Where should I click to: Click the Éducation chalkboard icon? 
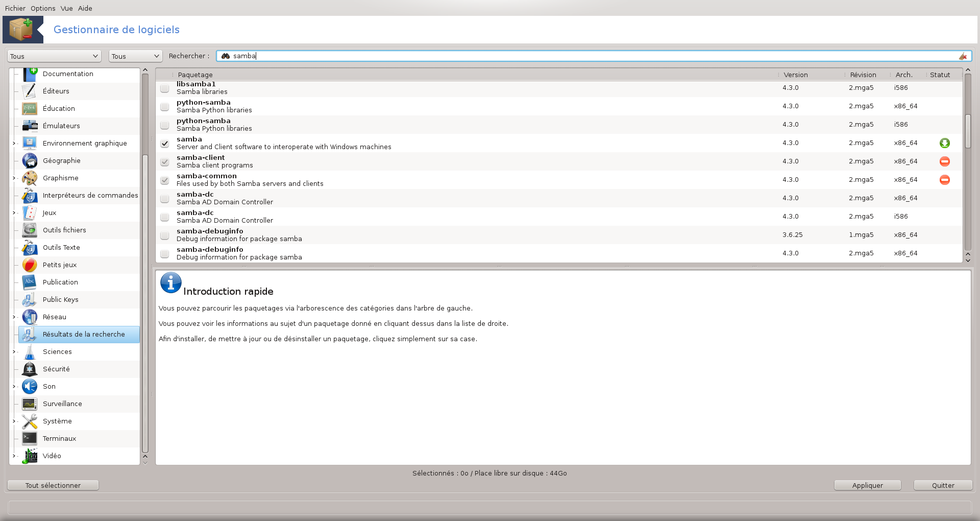click(x=30, y=109)
